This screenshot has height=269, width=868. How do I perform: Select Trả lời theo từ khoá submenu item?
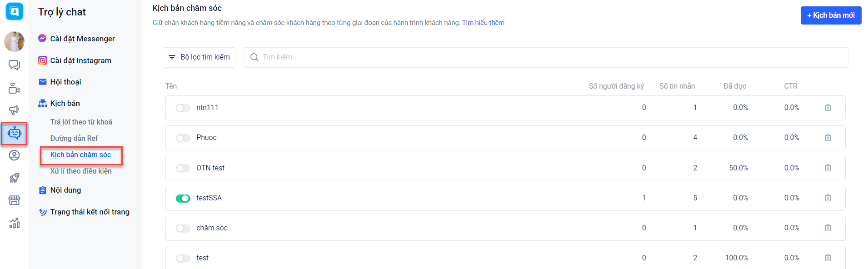[81, 122]
